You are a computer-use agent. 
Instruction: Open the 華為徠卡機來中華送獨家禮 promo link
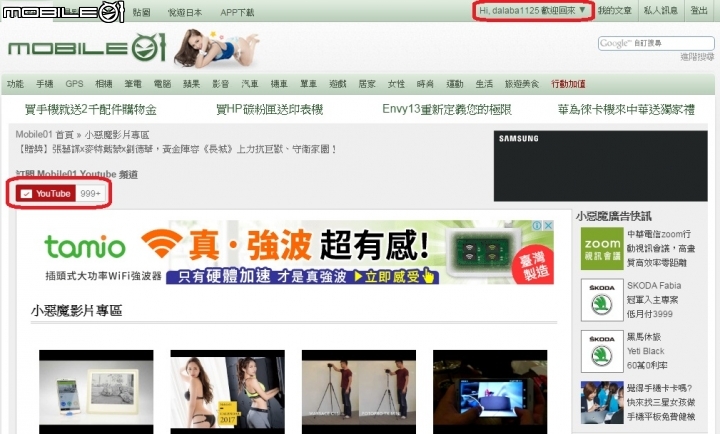(626, 109)
